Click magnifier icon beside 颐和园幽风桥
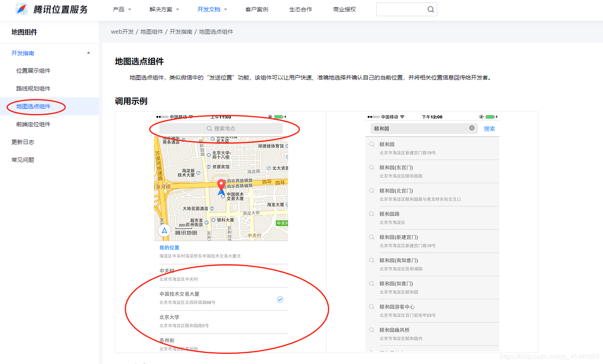The width and height of the screenshot is (603, 364). point(371,330)
